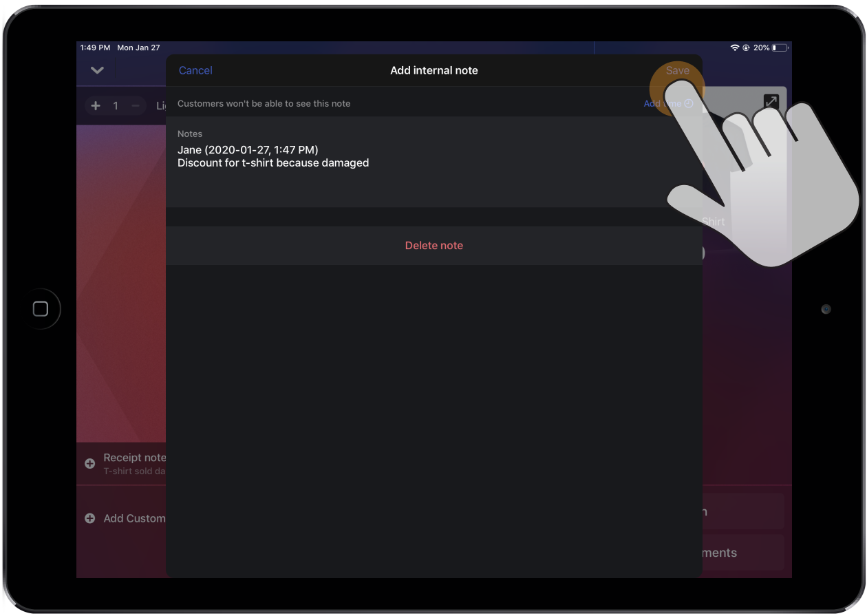Tap the quantity value 1
The width and height of the screenshot is (867, 616).
[x=116, y=105]
